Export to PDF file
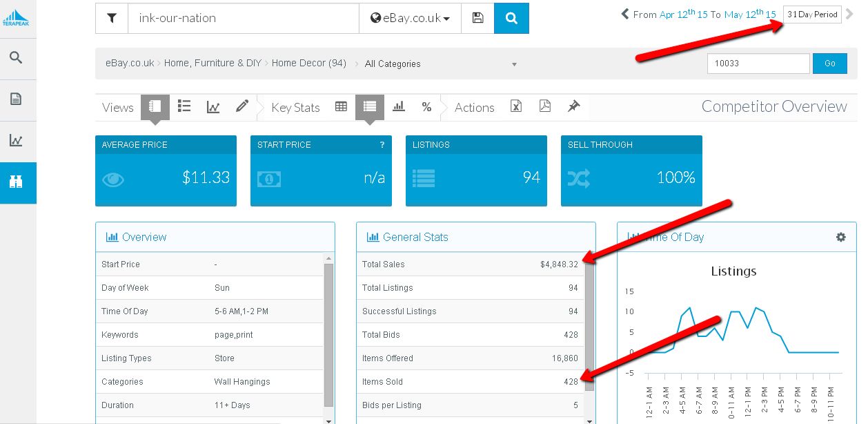The width and height of the screenshot is (868, 424). (x=544, y=106)
